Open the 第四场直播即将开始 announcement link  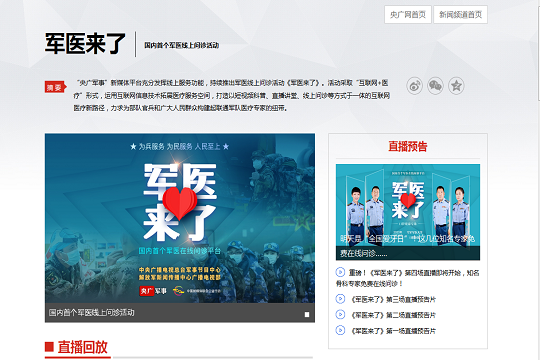click(x=408, y=278)
